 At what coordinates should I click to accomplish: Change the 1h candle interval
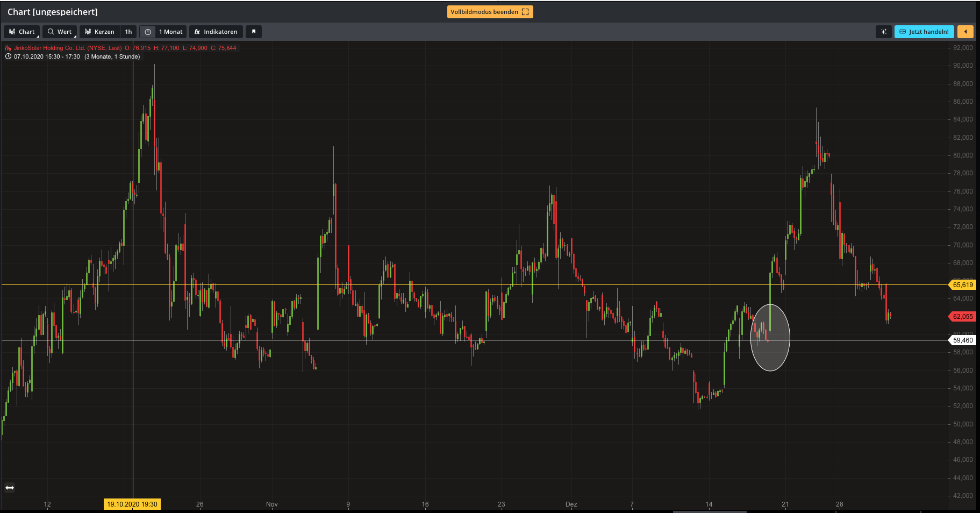tap(128, 32)
